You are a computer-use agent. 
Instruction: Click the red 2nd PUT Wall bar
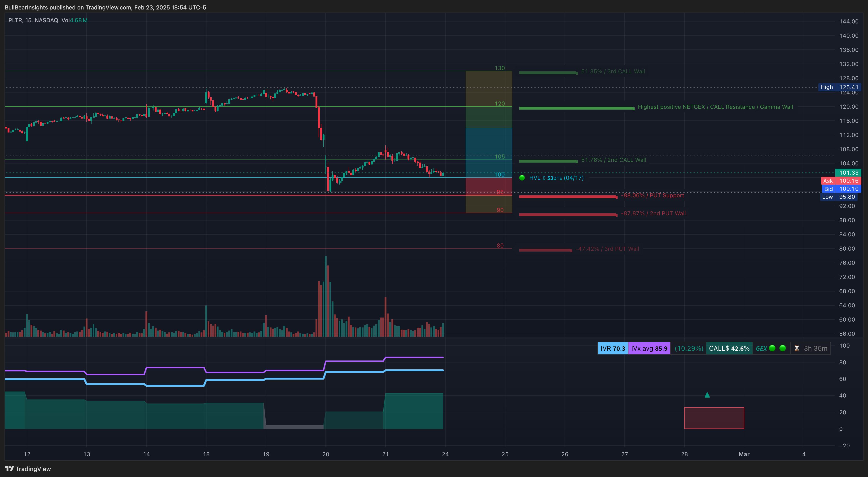568,214
